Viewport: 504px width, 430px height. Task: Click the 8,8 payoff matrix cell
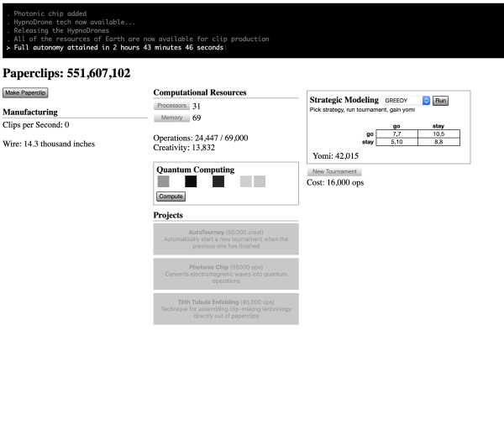438,142
